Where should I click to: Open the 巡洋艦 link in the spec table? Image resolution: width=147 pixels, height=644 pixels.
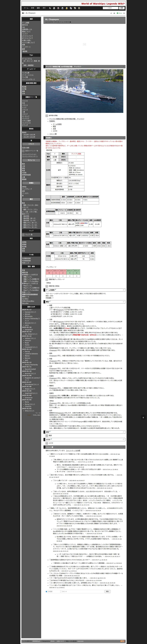(x=54, y=157)
